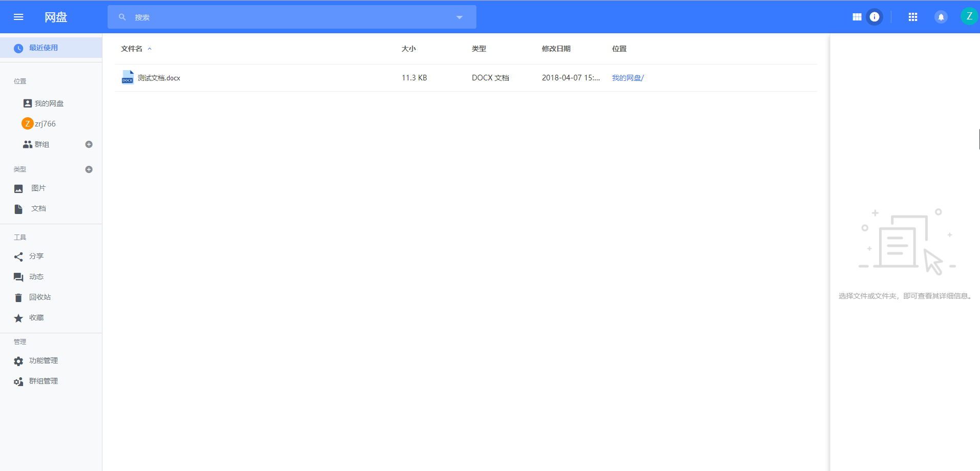This screenshot has height=471, width=980.
Task: Open 最近使用 recent files section
Action: tap(44, 48)
